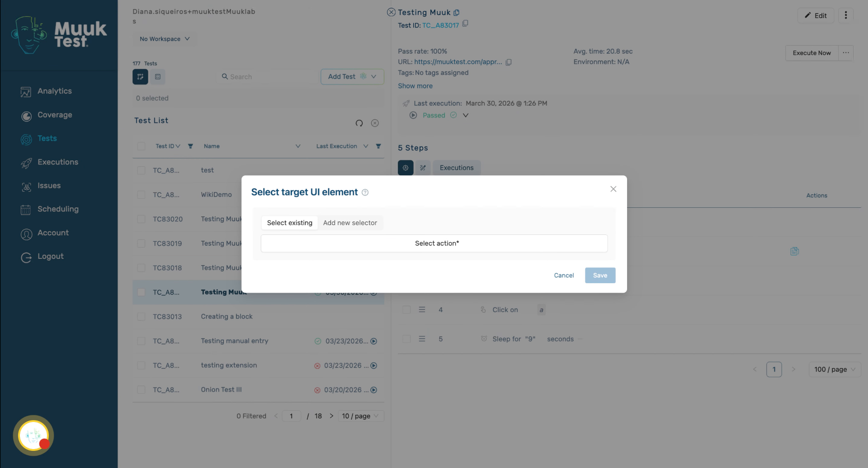The image size is (868, 468).
Task: Open Last Execution column sort chevron
Action: tap(366, 146)
